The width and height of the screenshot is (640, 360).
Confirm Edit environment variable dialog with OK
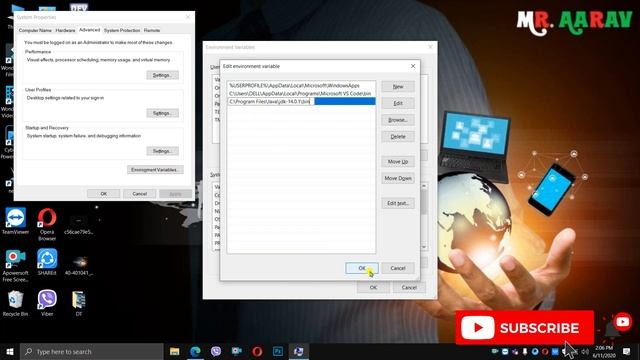[x=362, y=268]
